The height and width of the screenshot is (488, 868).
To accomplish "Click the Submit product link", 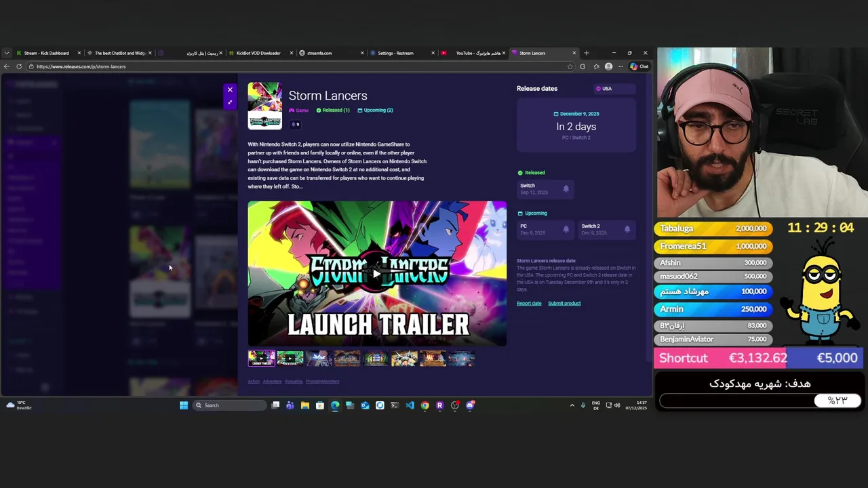I will [x=564, y=304].
